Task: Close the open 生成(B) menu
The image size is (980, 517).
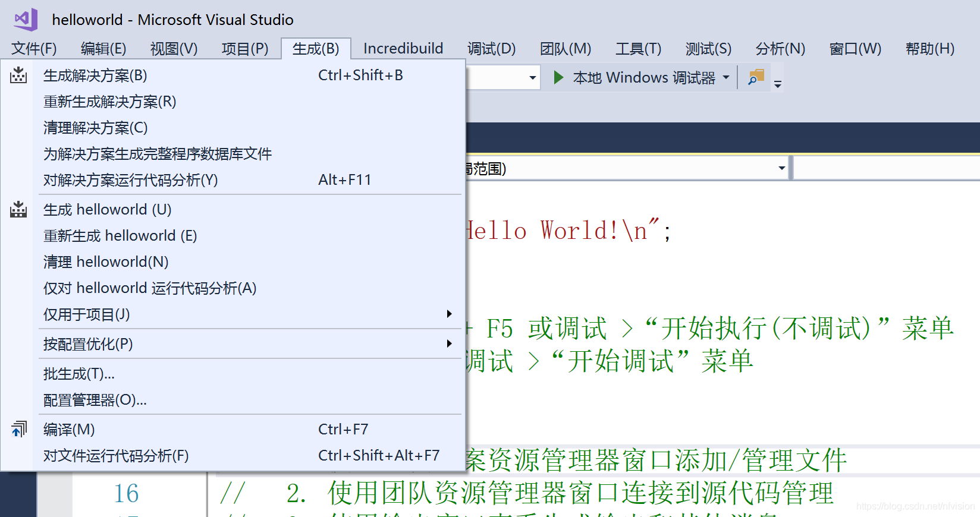Action: (x=316, y=49)
